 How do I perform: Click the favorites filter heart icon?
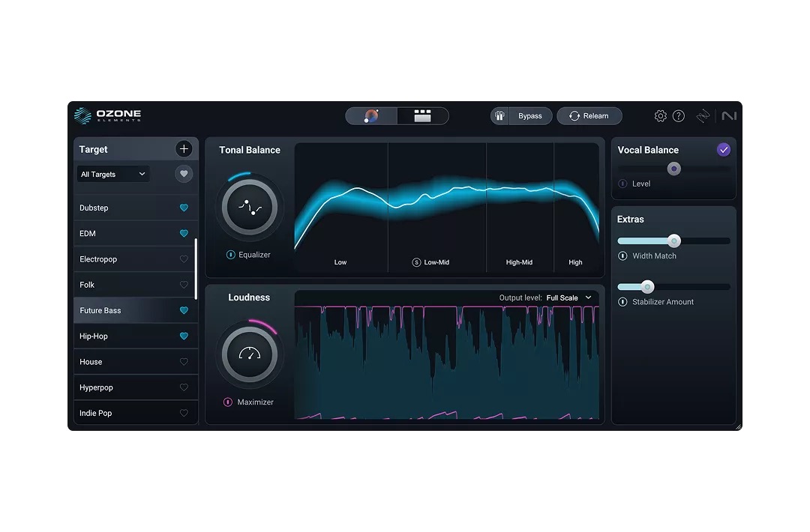coord(184,174)
